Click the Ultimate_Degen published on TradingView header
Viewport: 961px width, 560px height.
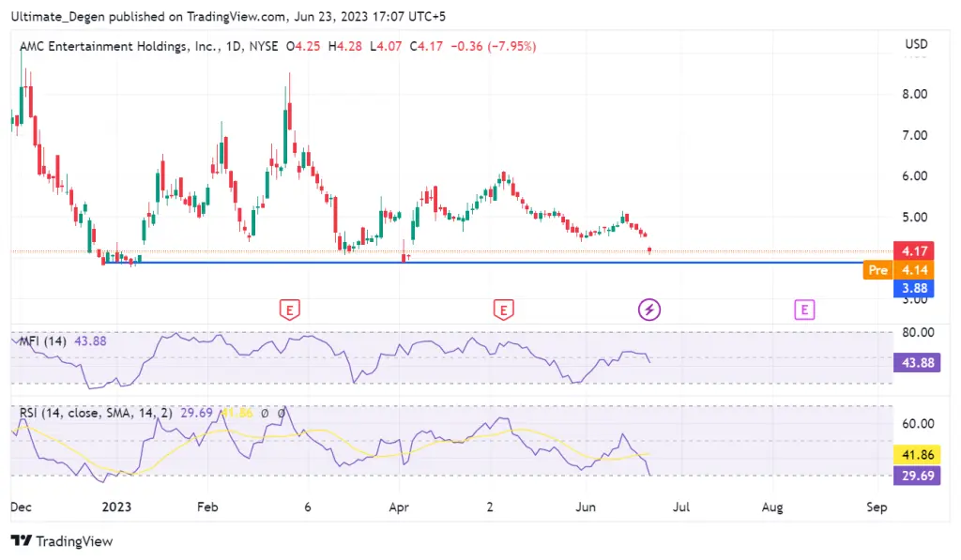point(228,17)
